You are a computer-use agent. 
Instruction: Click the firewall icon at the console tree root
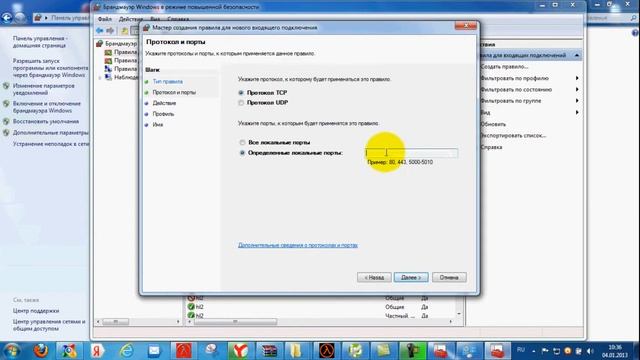click(100, 43)
